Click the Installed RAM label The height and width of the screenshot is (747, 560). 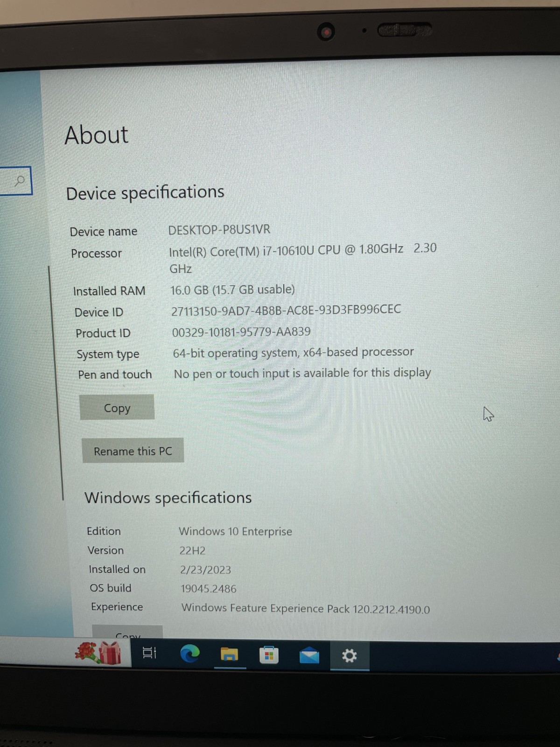[x=109, y=291]
